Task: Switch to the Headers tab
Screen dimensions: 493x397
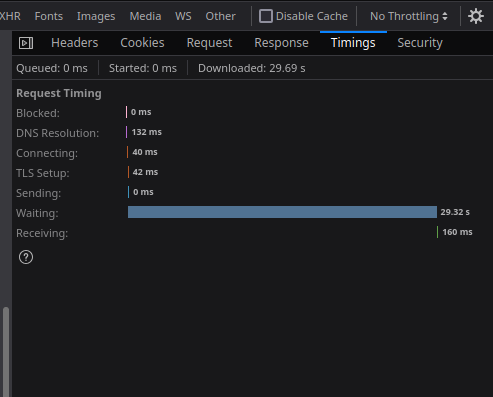Action: [75, 43]
